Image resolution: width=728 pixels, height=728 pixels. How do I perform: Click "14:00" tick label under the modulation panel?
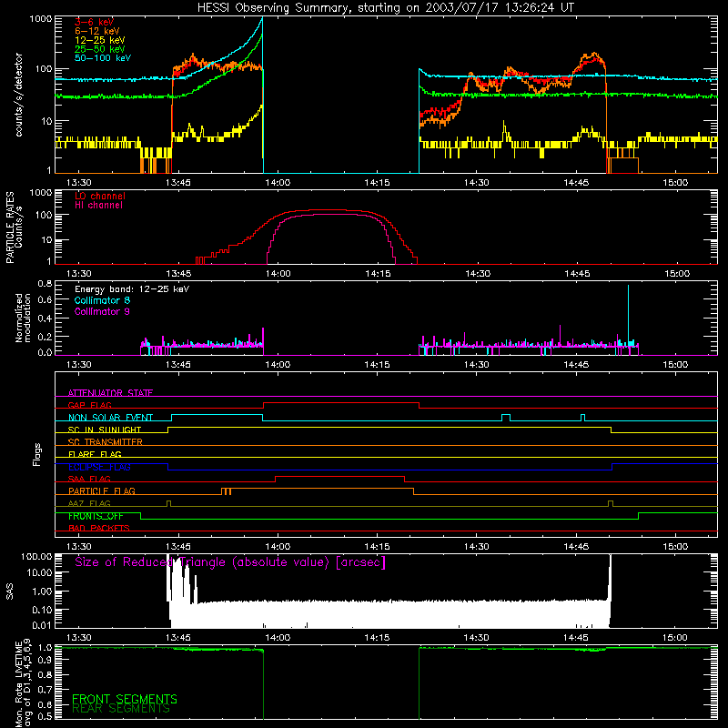pos(278,365)
